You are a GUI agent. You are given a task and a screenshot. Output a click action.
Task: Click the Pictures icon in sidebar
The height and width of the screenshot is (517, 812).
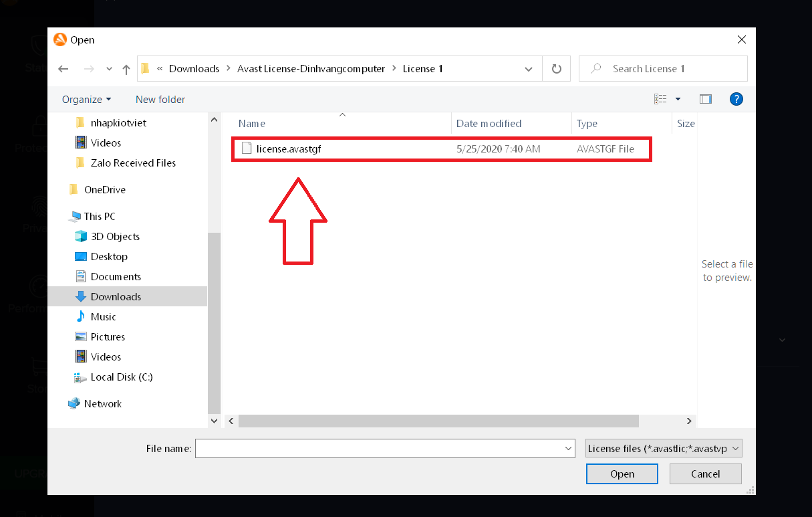81,336
